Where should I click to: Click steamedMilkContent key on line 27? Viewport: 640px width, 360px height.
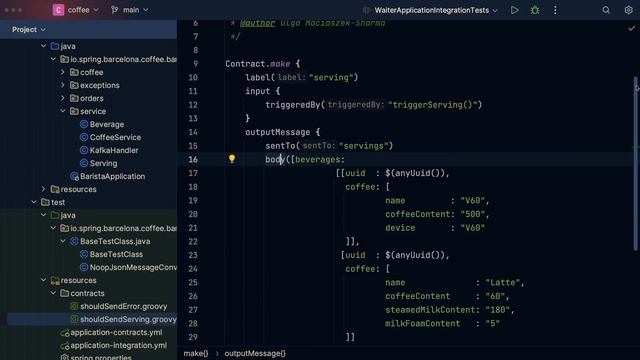[x=430, y=310]
